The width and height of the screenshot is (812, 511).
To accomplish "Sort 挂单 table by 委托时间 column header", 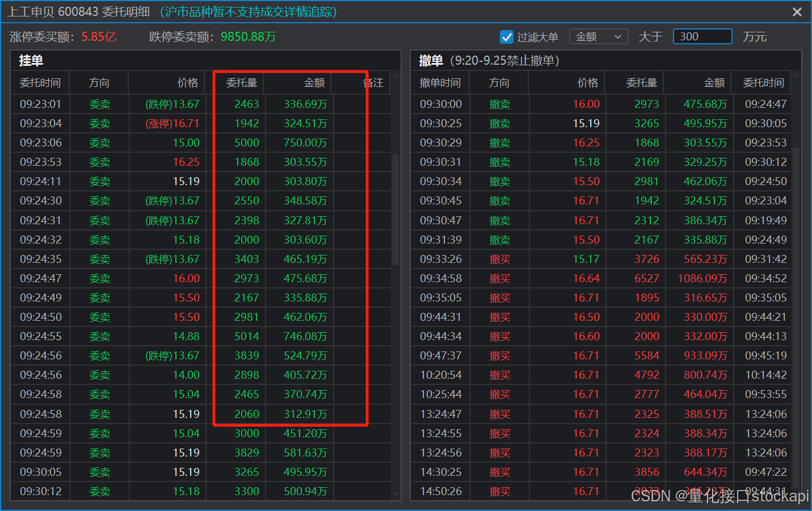I will [x=40, y=83].
